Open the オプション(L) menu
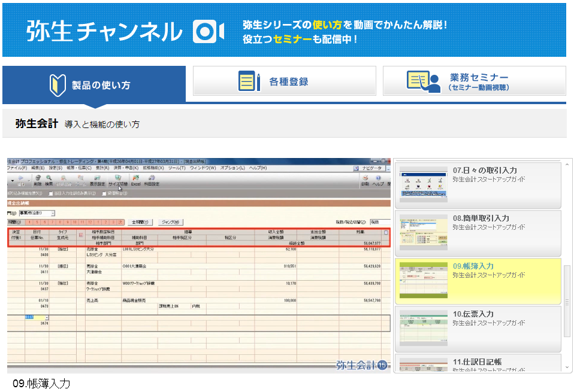577x392 pixels. pos(232,168)
